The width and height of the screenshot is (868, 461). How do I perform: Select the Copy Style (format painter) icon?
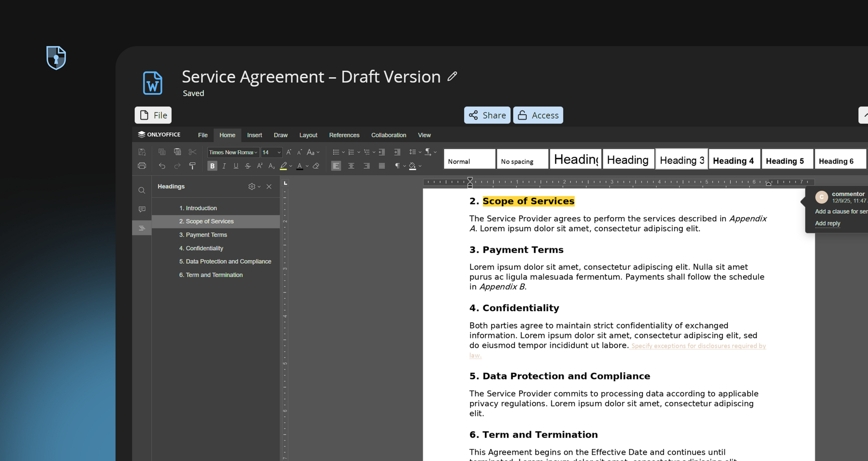(193, 165)
